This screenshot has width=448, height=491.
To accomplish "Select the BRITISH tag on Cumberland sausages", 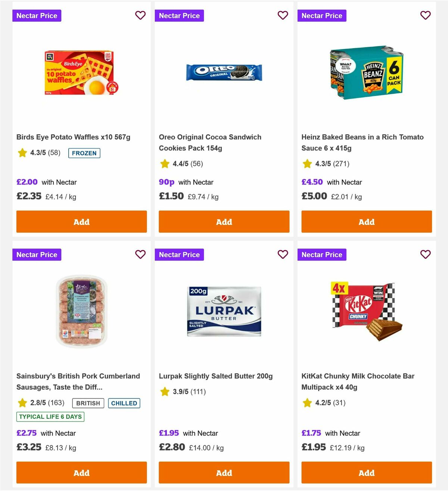I will coord(88,403).
